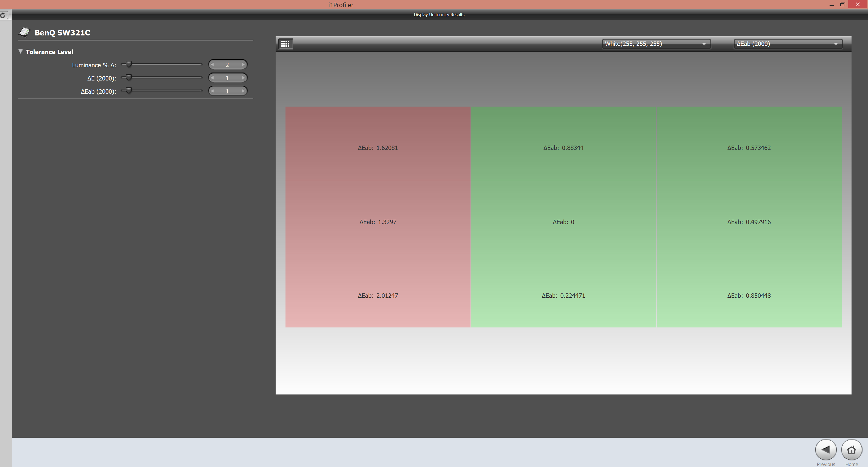
Task: Increase Luminance % tolerance with right arrow
Action: point(243,65)
